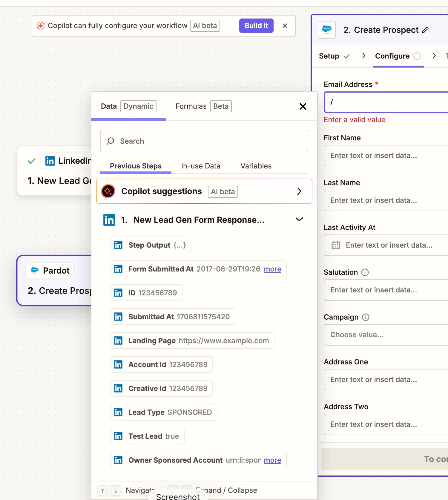Viewport: 448px width, 500px height.
Task: Click the Search field in the data panel
Action: [x=204, y=141]
